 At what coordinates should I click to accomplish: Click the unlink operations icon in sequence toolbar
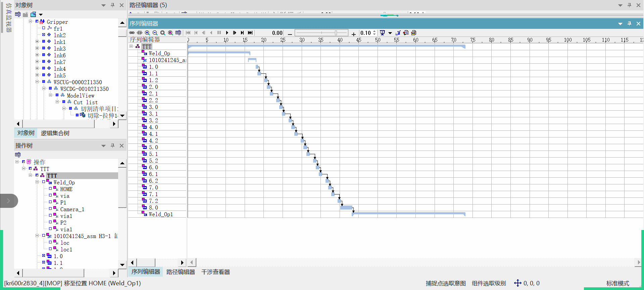click(140, 33)
